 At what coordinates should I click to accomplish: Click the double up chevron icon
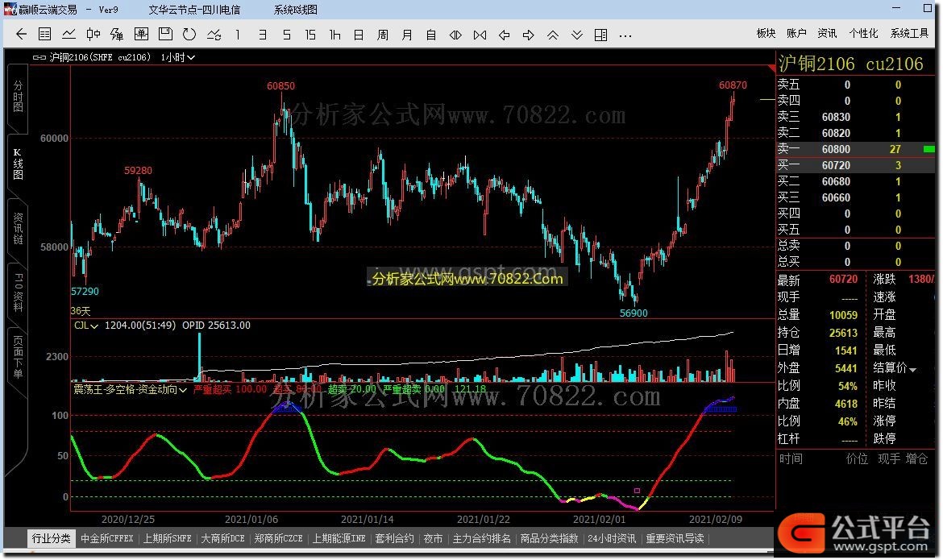pos(553,35)
